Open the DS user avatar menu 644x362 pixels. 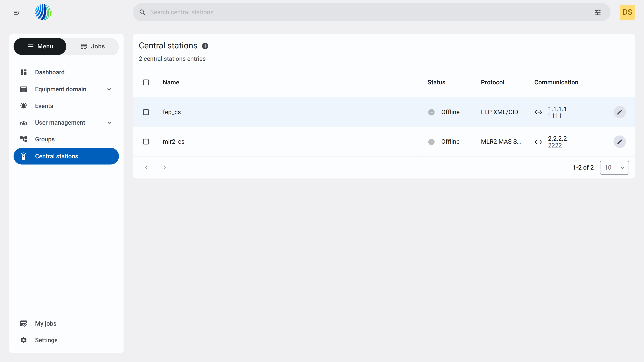point(627,12)
